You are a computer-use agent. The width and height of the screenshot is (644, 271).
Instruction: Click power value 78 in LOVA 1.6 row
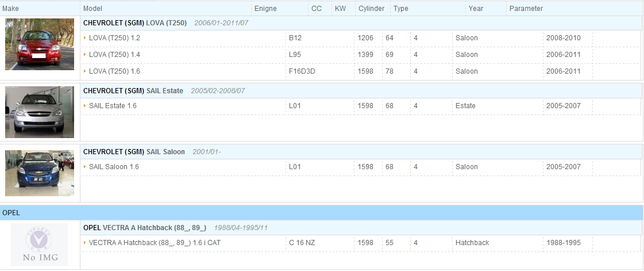tap(390, 71)
